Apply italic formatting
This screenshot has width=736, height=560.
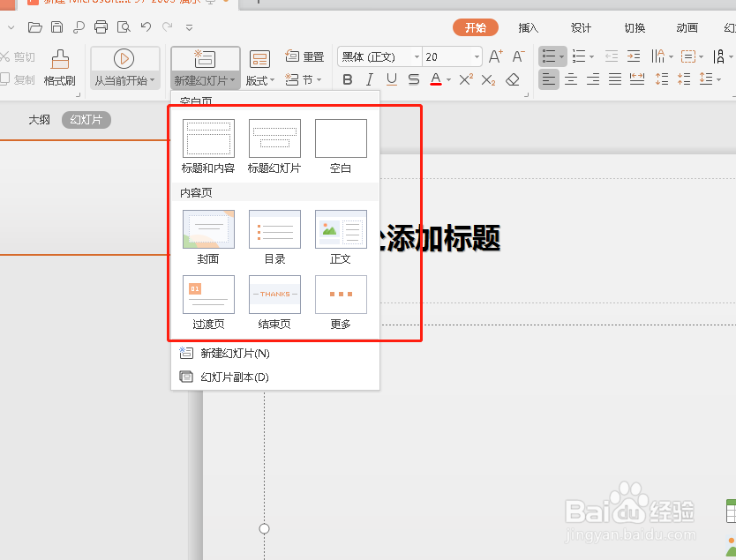(x=369, y=79)
